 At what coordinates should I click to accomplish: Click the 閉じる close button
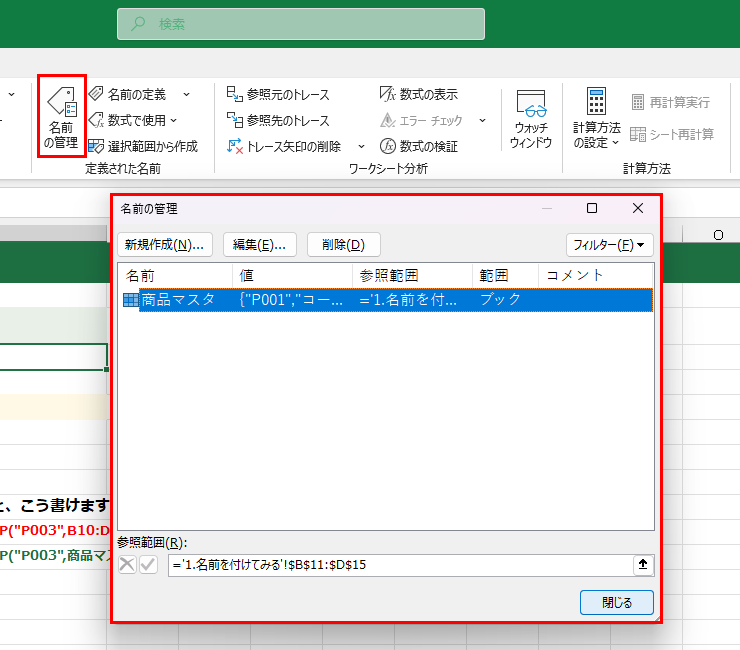pos(617,602)
